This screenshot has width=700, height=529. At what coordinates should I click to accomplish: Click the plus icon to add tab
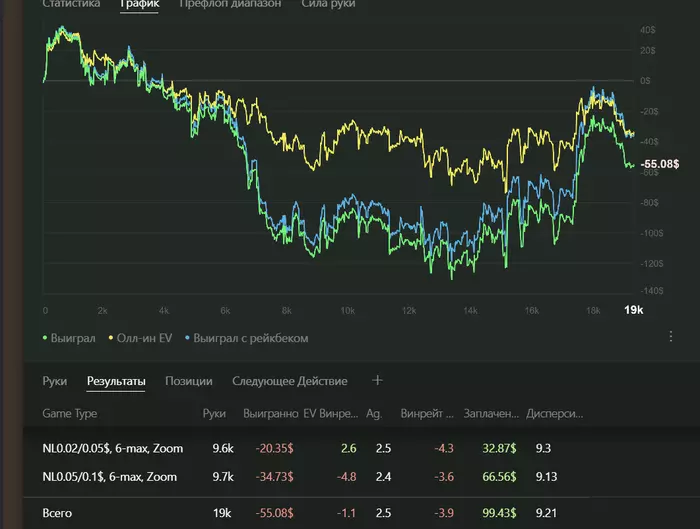tap(377, 380)
